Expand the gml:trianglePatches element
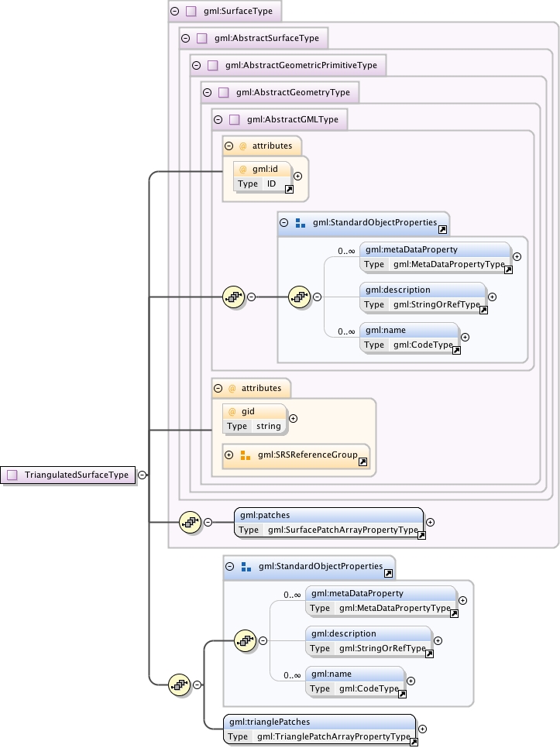Screen dimensions: 560x748 423,729
